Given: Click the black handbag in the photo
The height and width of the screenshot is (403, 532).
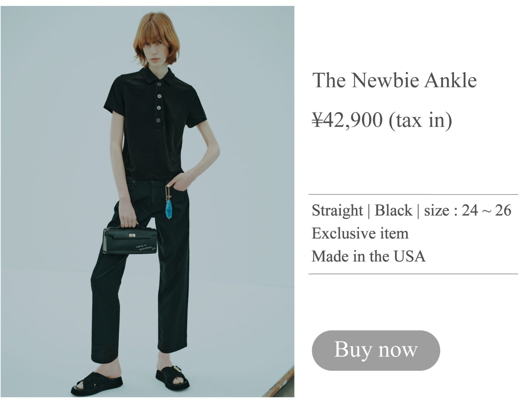Looking at the screenshot, I should point(130,240).
